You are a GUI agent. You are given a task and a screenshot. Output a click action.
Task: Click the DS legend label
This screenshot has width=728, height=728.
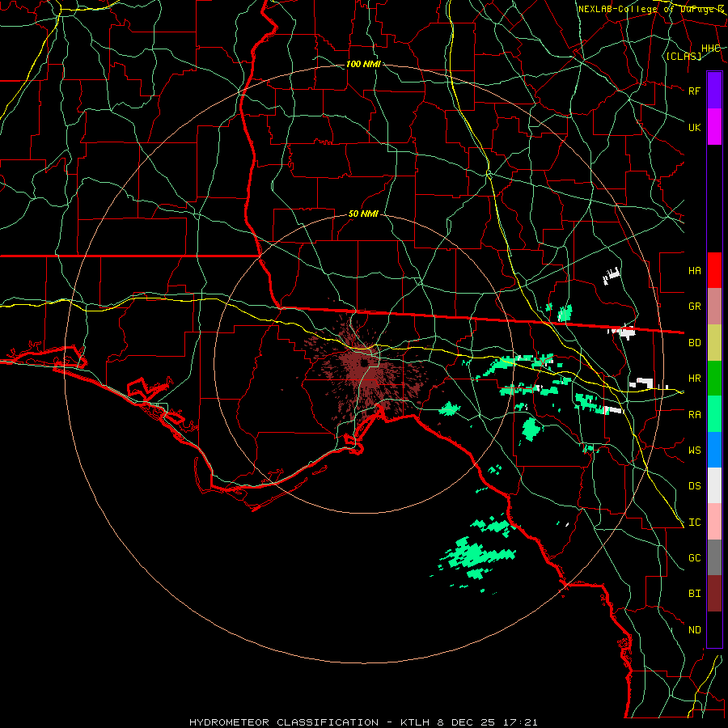coord(694,485)
